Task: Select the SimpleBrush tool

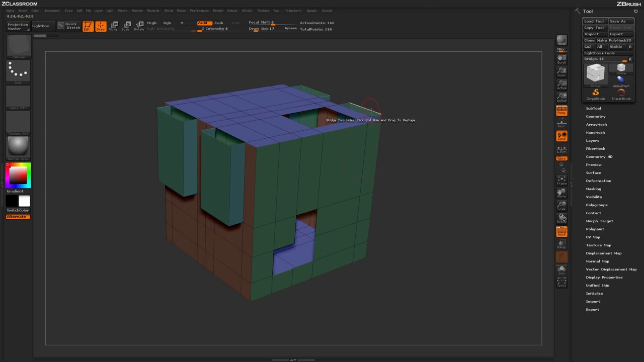Action: pyautogui.click(x=596, y=94)
